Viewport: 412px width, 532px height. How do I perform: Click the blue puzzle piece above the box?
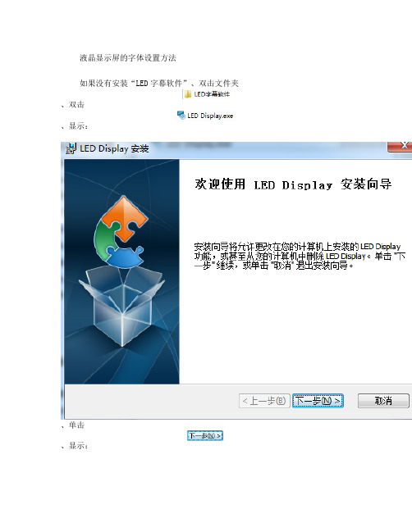124,257
